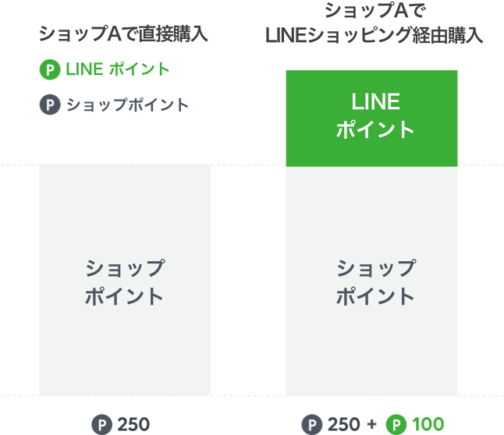Click the green LINE ポイント legend text
Screen dimensions: 504x435
click(118, 69)
